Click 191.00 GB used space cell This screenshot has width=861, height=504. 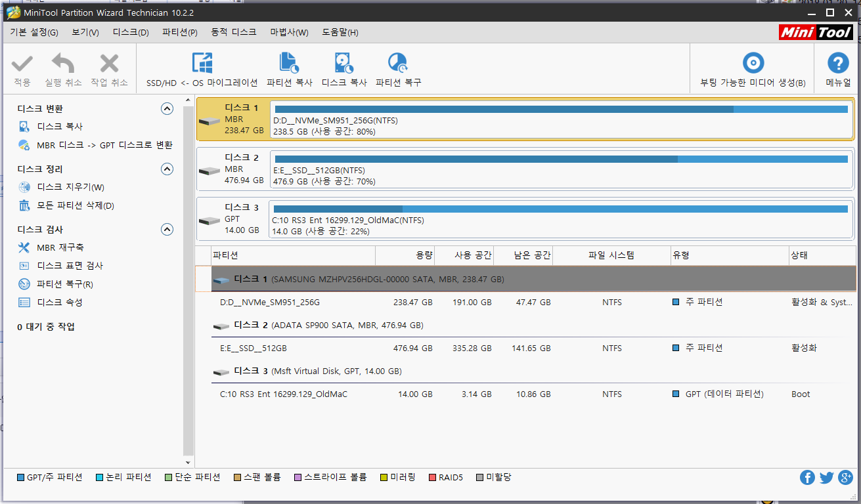(472, 303)
